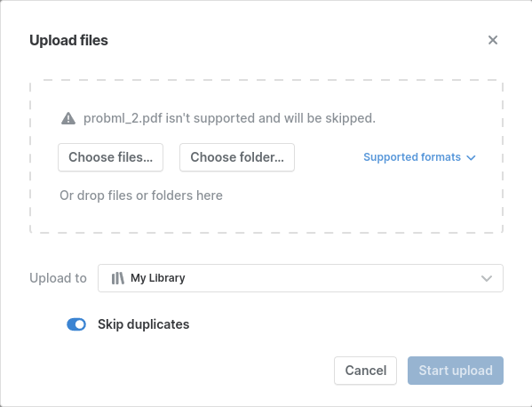532x407 pixels.
Task: Click the Start upload button
Action: (x=456, y=371)
